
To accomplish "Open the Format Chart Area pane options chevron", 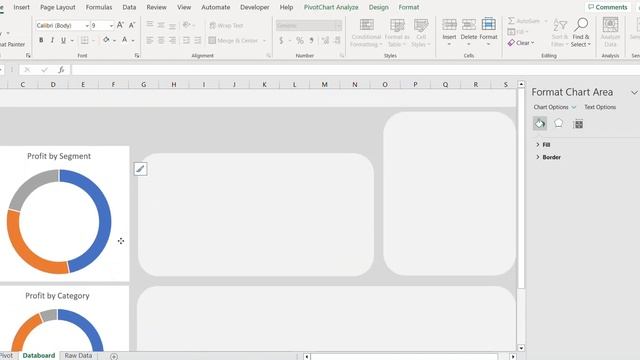I will pyautogui.click(x=634, y=93).
